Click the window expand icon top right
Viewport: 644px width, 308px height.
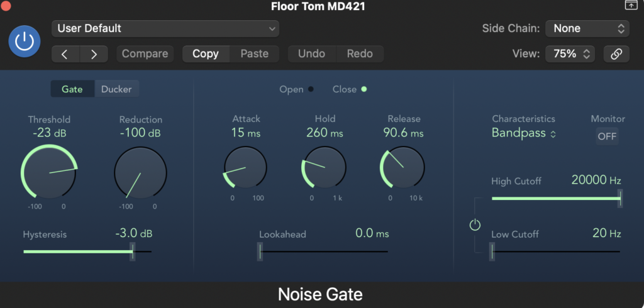(630, 6)
